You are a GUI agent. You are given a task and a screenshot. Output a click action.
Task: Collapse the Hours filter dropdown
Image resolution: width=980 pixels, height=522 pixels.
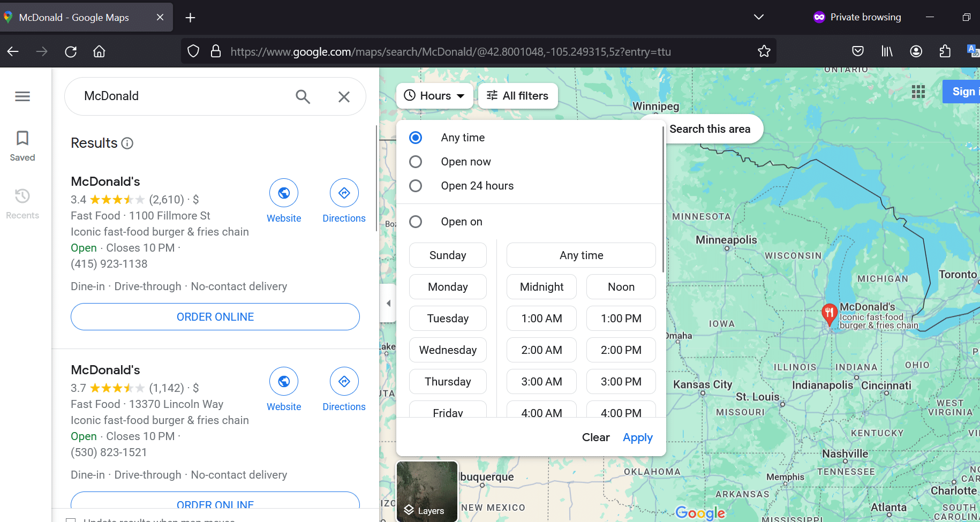coord(435,96)
